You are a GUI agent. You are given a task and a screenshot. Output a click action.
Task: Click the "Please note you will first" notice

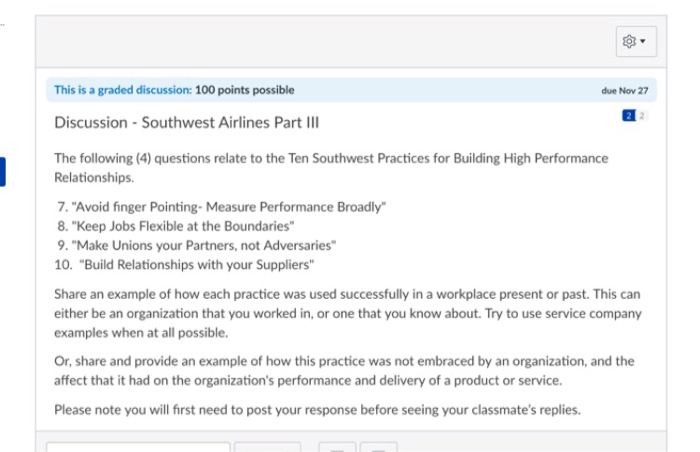point(317,410)
